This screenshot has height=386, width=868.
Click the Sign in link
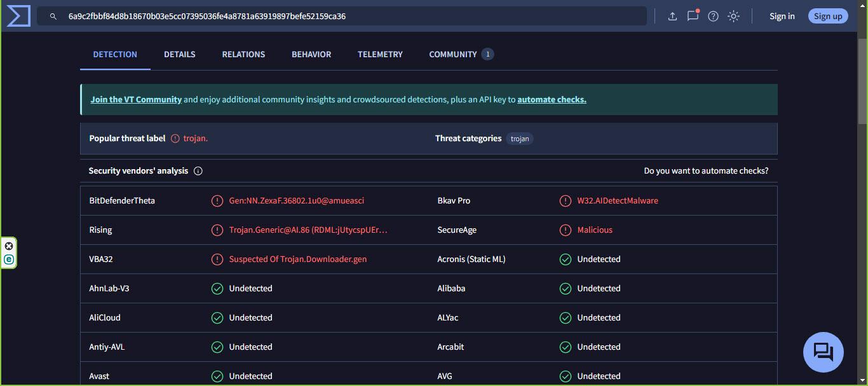[782, 17]
